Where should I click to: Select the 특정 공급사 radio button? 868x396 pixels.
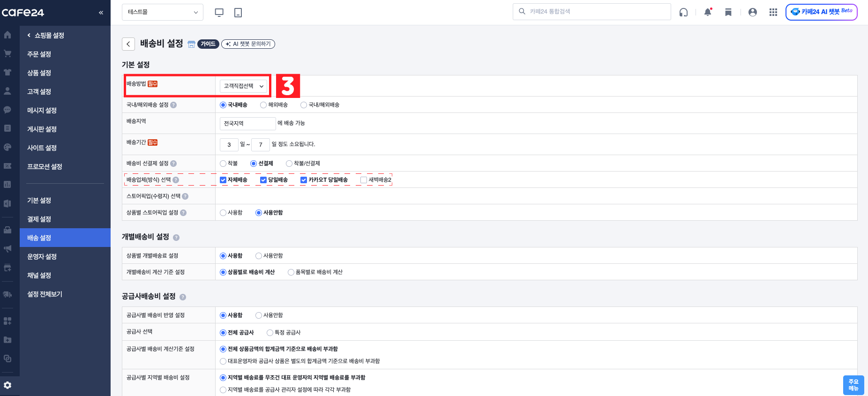pos(270,333)
